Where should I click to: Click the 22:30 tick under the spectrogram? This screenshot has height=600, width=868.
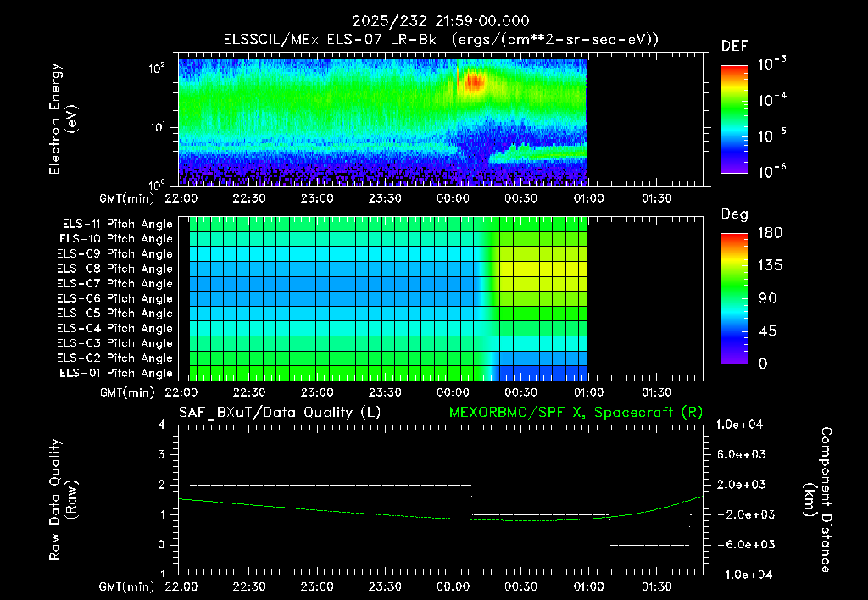click(x=249, y=198)
